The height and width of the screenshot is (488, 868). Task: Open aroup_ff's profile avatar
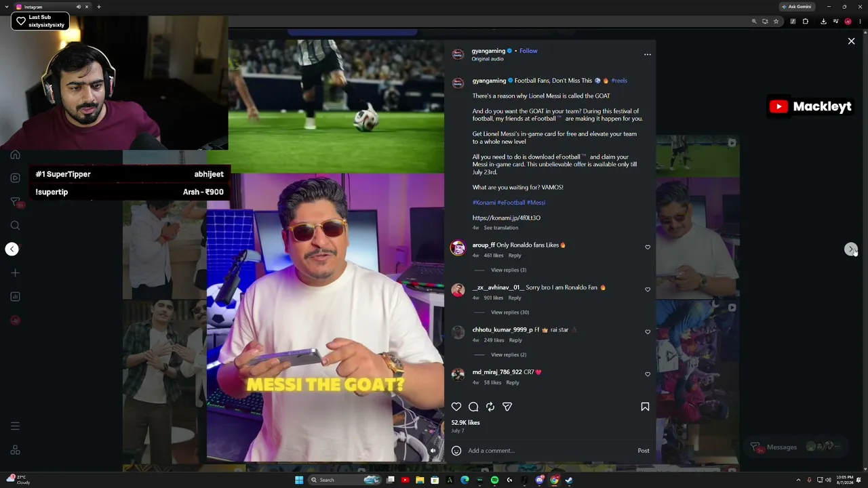coord(458,248)
